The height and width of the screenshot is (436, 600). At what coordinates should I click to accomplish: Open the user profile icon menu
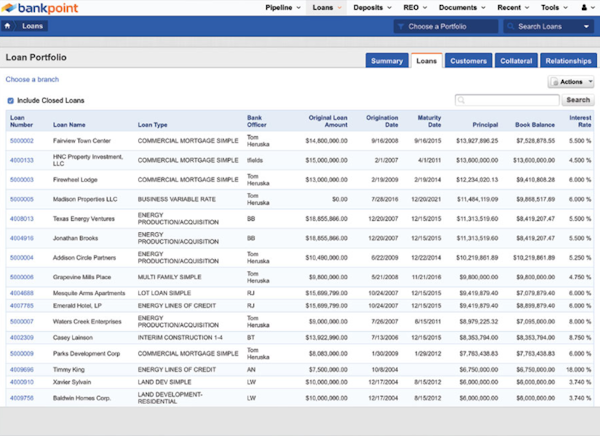pos(585,7)
